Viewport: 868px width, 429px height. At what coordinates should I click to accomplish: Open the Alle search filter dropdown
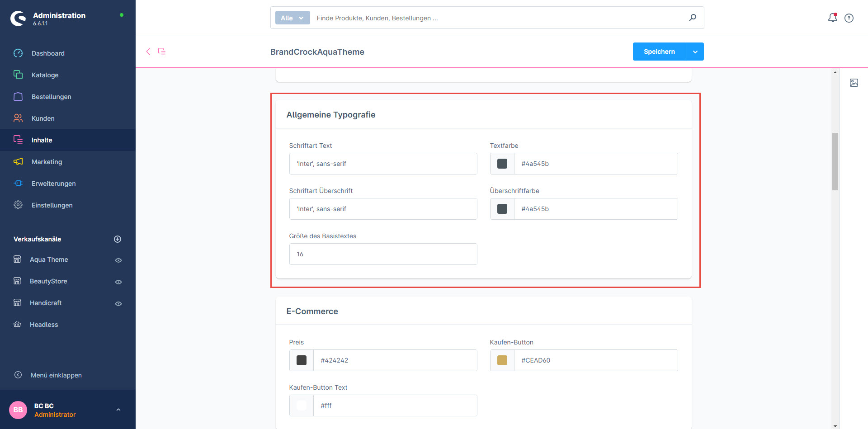click(x=292, y=18)
